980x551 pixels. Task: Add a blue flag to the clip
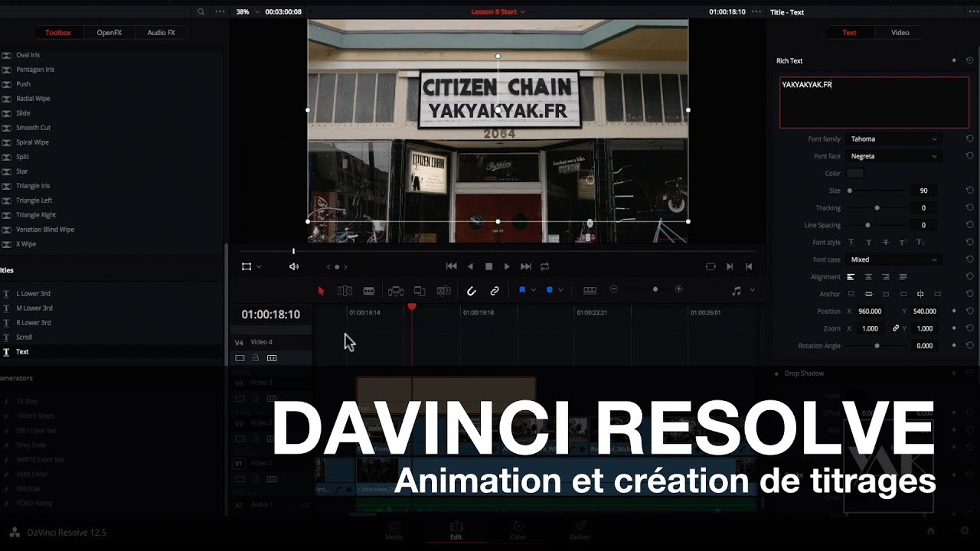522,290
